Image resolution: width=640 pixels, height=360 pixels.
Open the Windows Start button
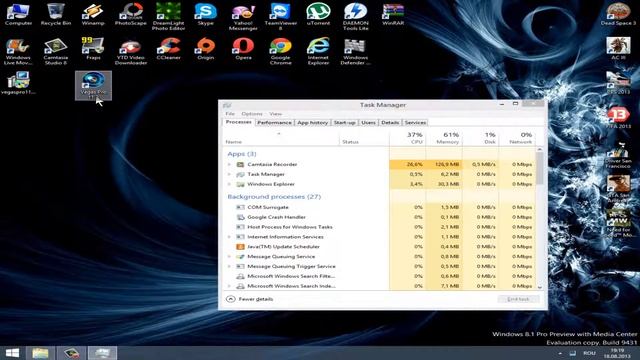click(x=12, y=353)
